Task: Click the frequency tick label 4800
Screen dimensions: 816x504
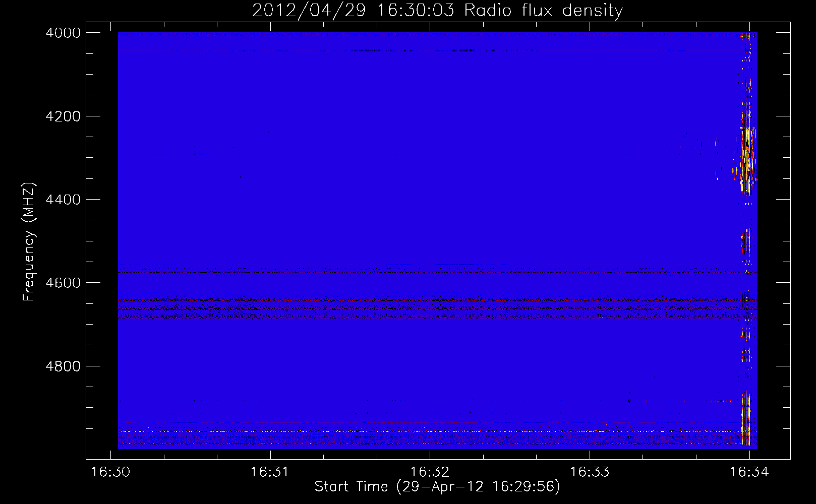Action: tap(63, 366)
